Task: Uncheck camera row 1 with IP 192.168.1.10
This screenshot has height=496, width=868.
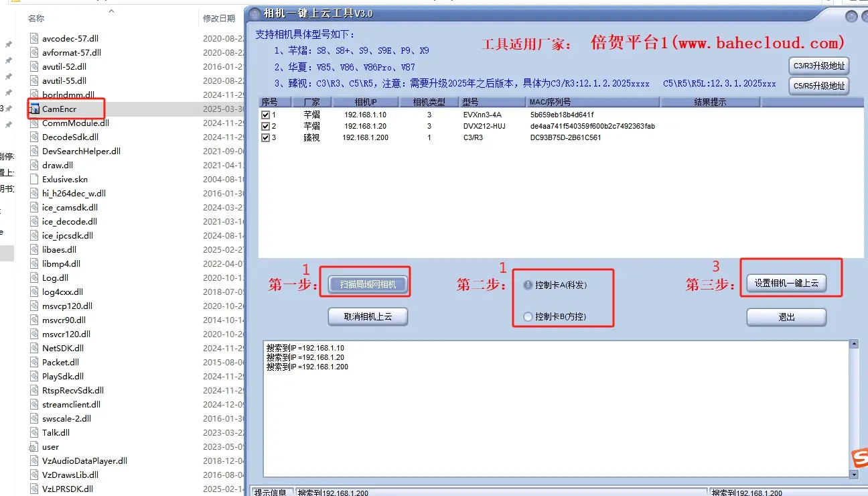Action: (x=267, y=115)
